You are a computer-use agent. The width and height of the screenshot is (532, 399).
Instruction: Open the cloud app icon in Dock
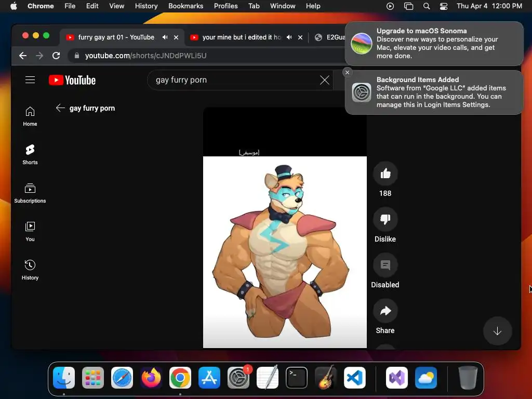click(426, 378)
